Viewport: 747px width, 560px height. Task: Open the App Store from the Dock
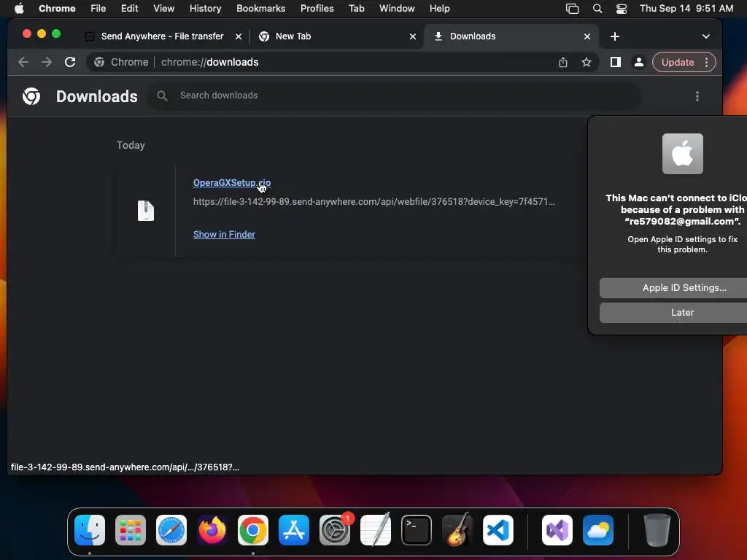tap(294, 530)
